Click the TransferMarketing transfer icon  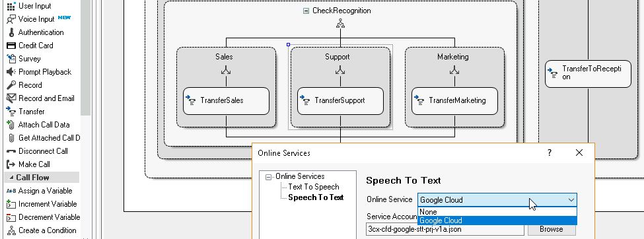click(419, 100)
